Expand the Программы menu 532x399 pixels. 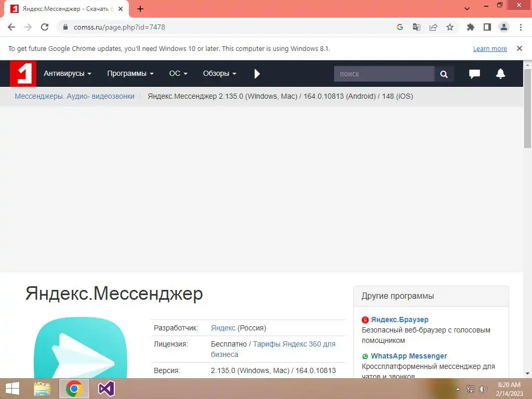[130, 73]
